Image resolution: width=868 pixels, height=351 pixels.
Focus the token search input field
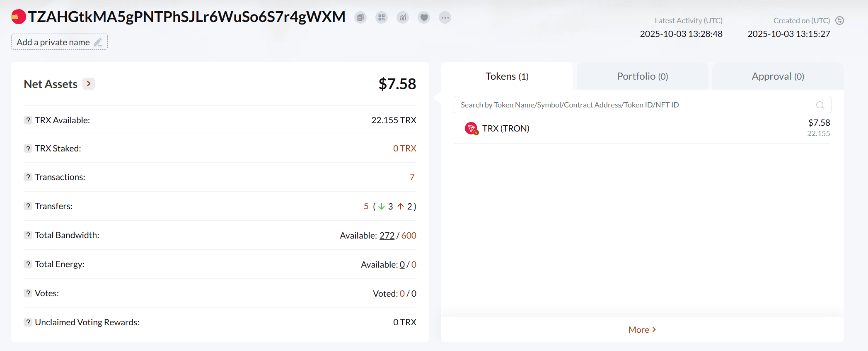coord(634,105)
